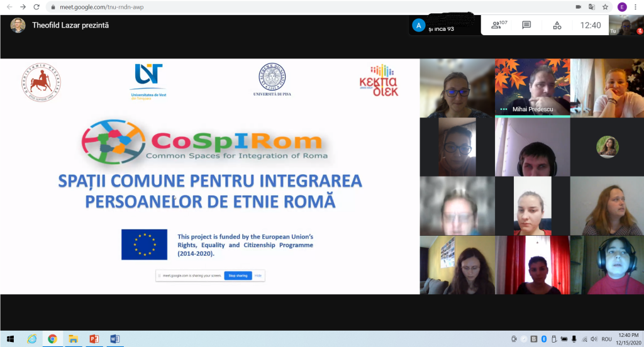Click the KEKΠA ΔIEK logo
The image size is (644, 347).
click(379, 80)
